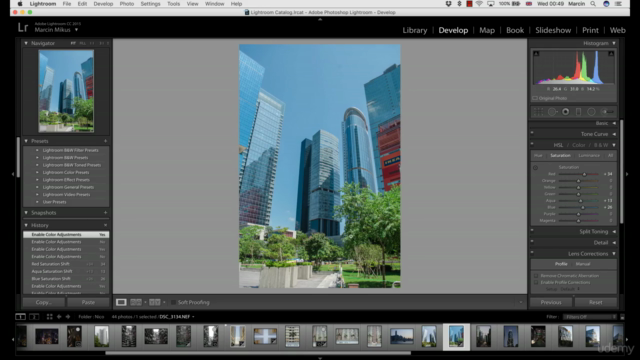
Task: Select the Graduated Filter tool
Action: click(578, 111)
